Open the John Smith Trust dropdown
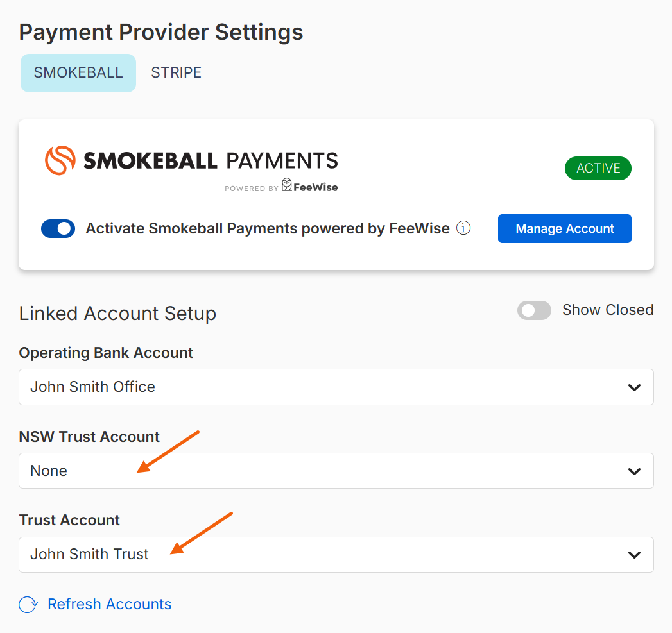This screenshot has width=672, height=633. [x=321, y=555]
